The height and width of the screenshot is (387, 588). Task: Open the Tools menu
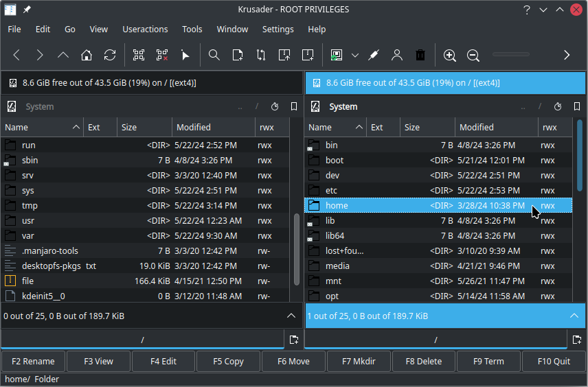coord(192,30)
